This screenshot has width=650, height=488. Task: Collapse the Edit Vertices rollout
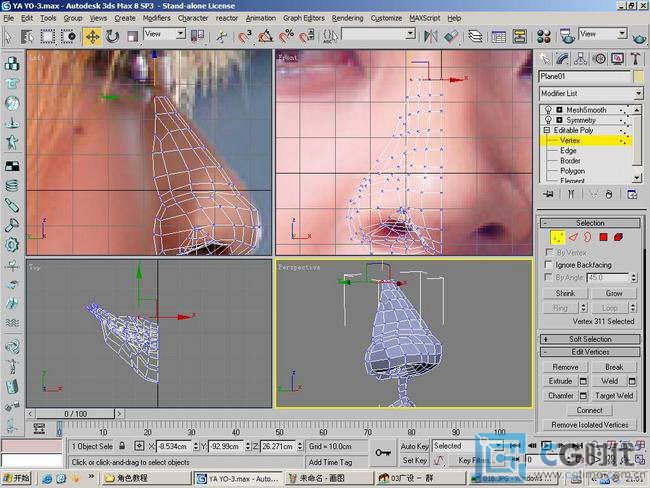590,352
